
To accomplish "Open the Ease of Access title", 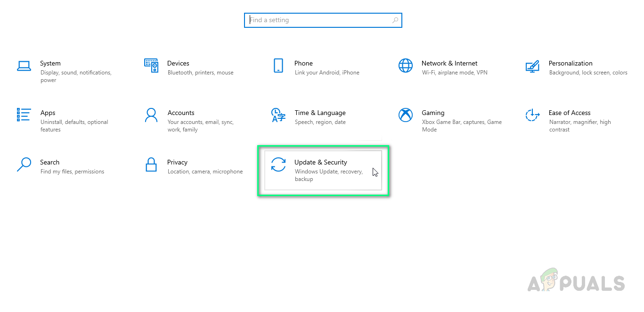I will click(x=570, y=113).
